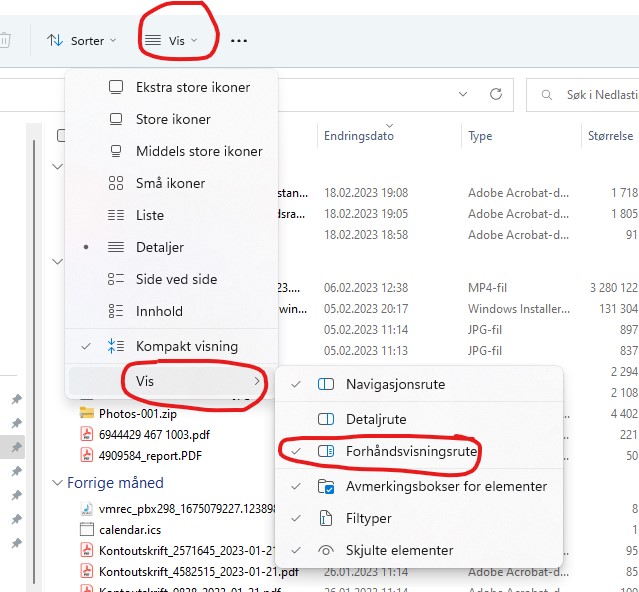Enable Detaljrute in submenu
Image resolution: width=639 pixels, height=592 pixels.
coord(375,419)
